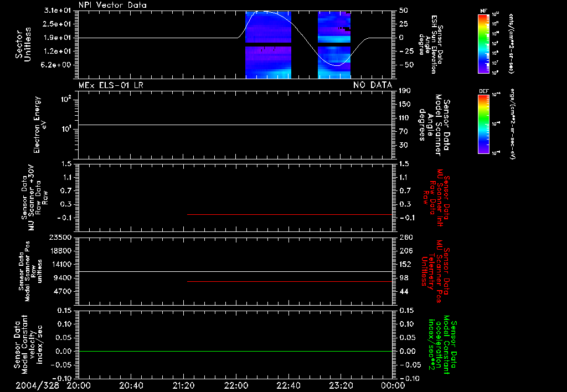
Task: Click the NO DATA label
Action: [373, 85]
